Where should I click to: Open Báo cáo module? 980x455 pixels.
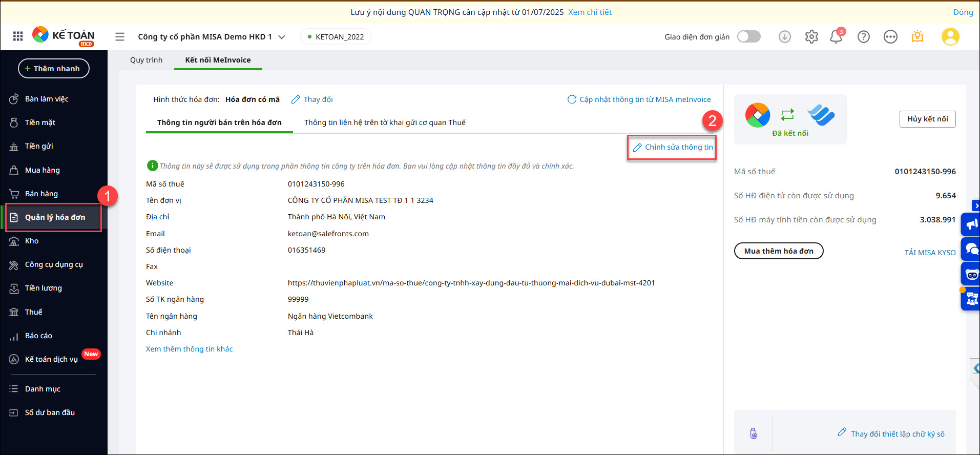54,336
